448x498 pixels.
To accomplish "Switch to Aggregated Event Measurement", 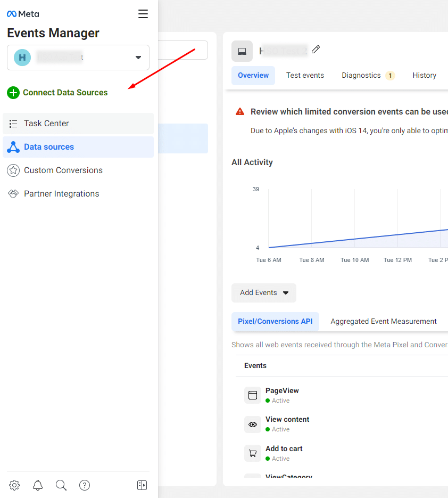I will click(384, 321).
